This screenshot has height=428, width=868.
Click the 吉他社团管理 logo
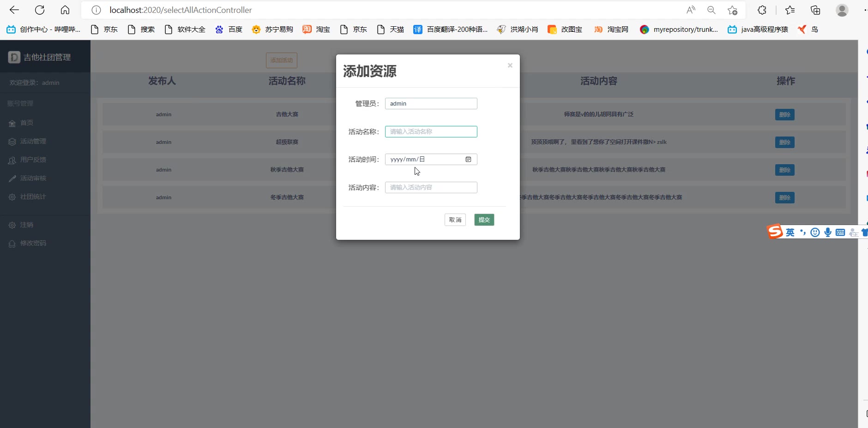(40, 57)
